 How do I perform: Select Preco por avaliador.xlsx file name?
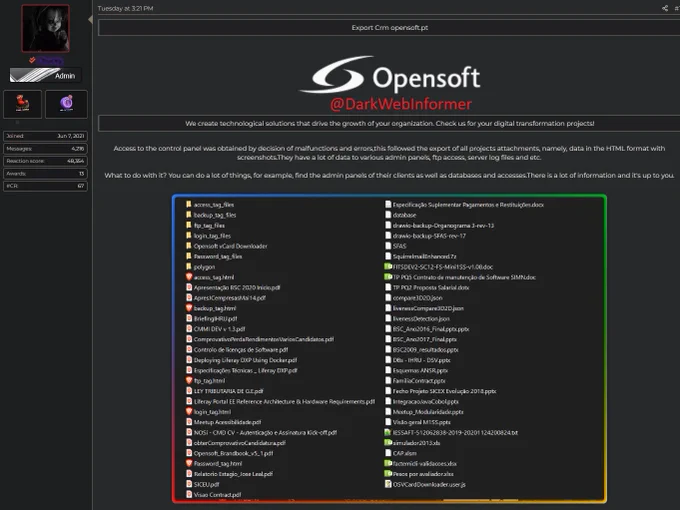423,474
